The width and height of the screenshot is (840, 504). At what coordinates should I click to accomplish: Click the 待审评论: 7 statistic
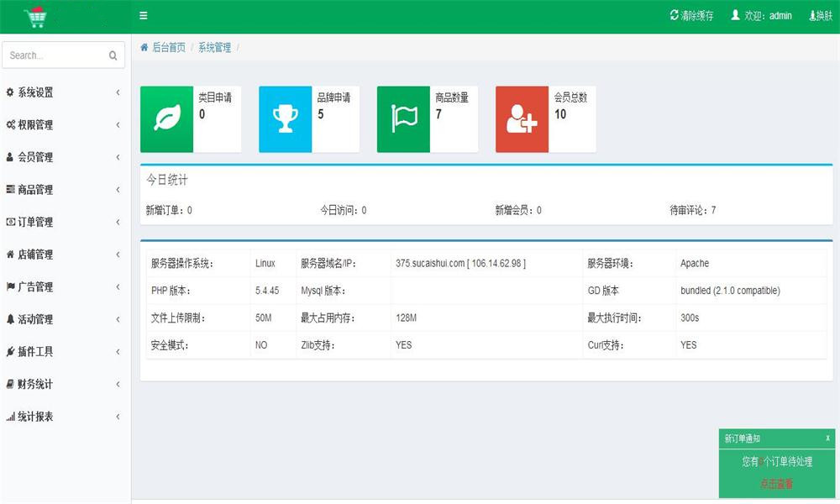coord(693,210)
